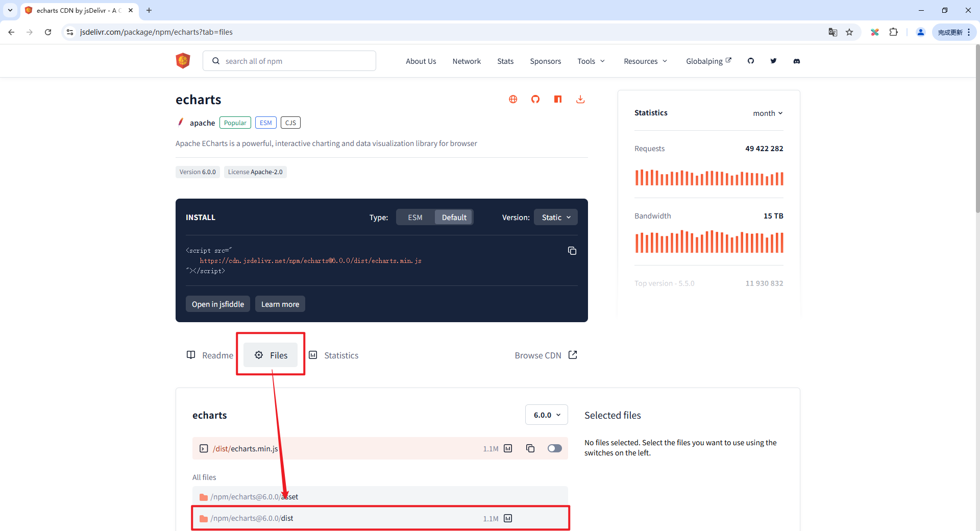Open the npm package page icon

click(x=558, y=99)
